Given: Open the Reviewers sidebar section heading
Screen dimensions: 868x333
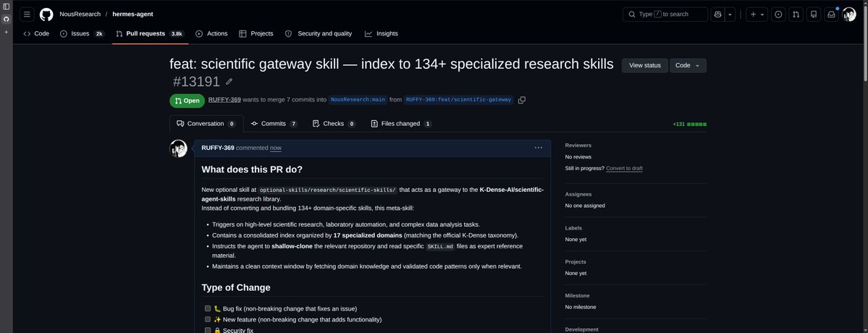Looking at the screenshot, I should click(x=578, y=146).
